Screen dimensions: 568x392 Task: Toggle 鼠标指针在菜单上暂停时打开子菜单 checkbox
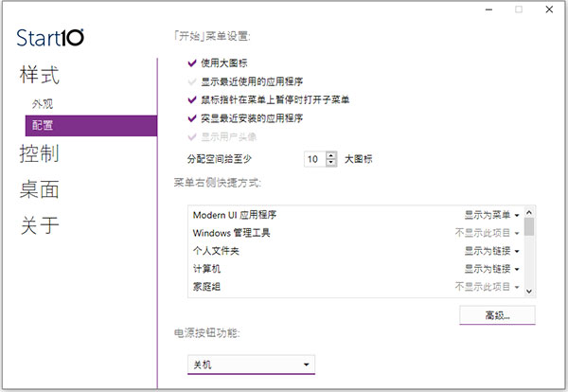coord(194,99)
